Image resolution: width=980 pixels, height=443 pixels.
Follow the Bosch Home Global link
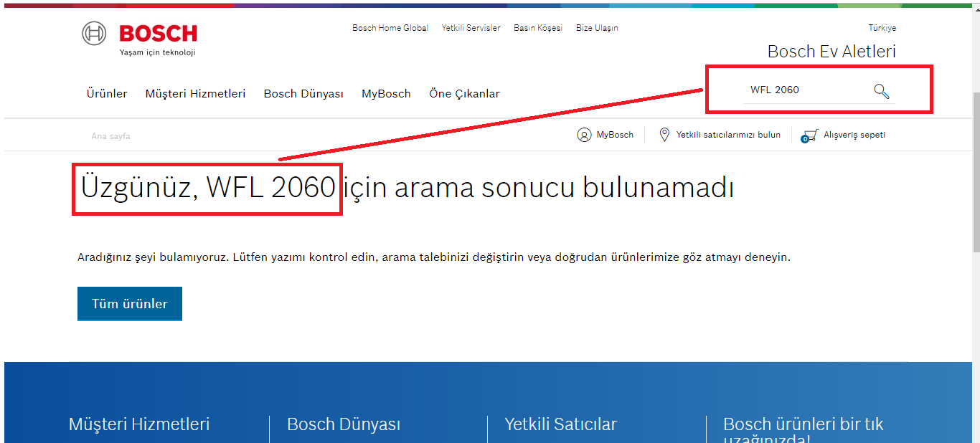pyautogui.click(x=390, y=28)
